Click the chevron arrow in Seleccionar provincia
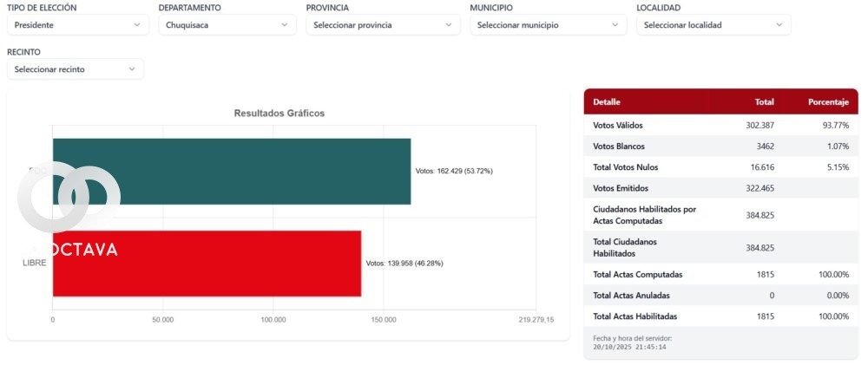 pos(449,25)
